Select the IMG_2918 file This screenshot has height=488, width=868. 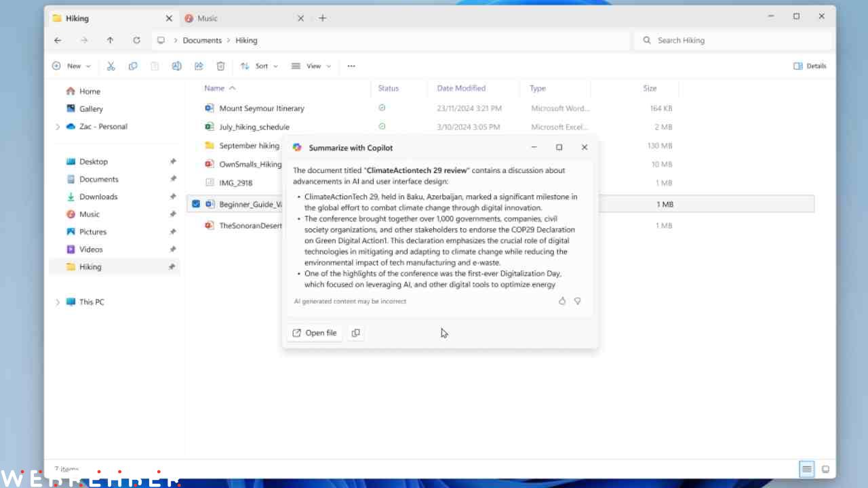(235, 183)
